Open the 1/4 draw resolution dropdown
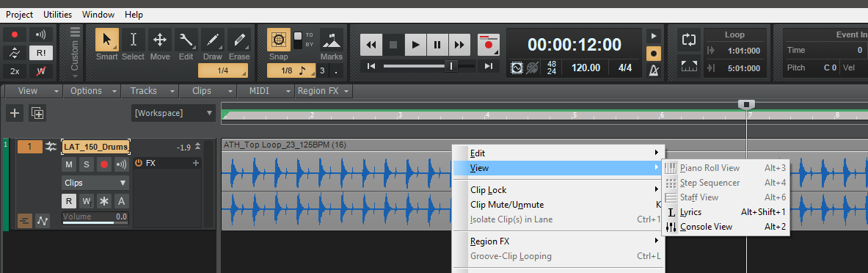This screenshot has height=273, width=868. 224,71
